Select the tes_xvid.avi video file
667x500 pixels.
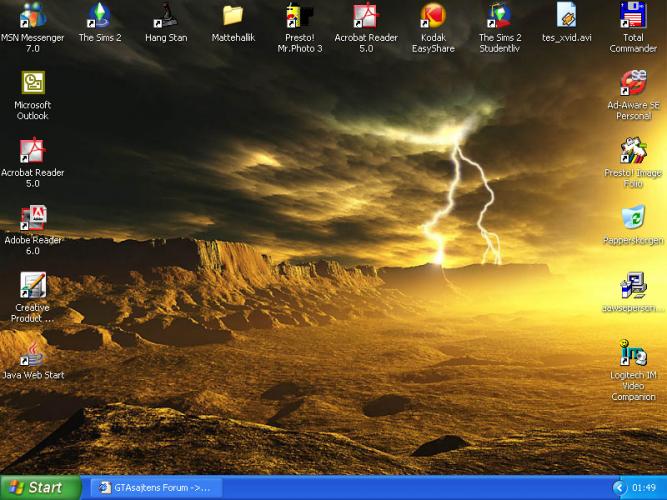(x=566, y=16)
